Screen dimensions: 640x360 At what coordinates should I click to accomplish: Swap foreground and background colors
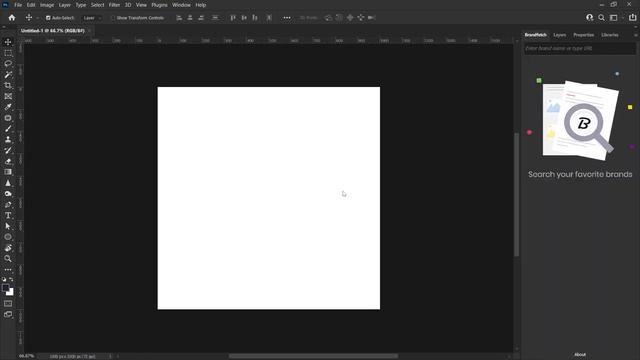(11, 280)
